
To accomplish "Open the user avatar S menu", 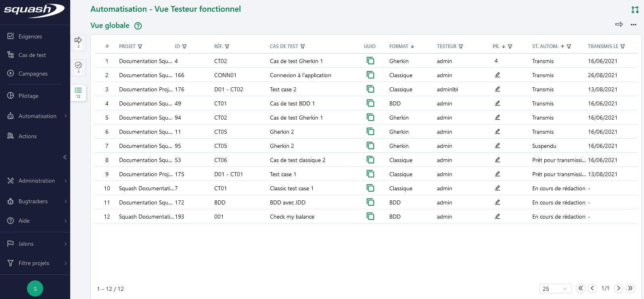I will coord(35,288).
